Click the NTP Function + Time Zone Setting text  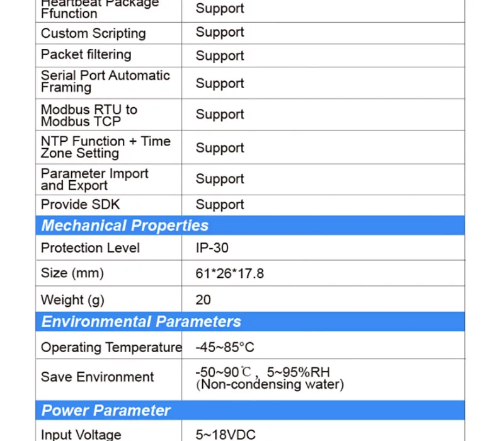(106, 147)
